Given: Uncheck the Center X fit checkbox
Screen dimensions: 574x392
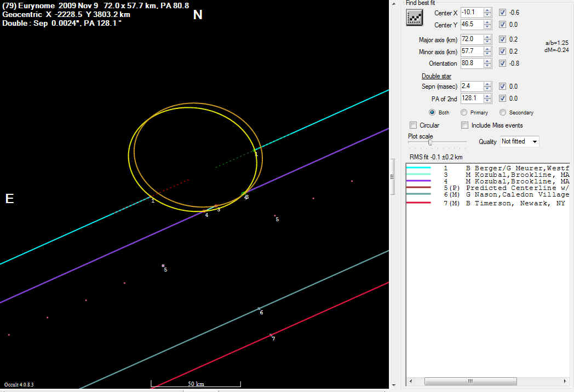Looking at the screenshot, I should point(502,12).
